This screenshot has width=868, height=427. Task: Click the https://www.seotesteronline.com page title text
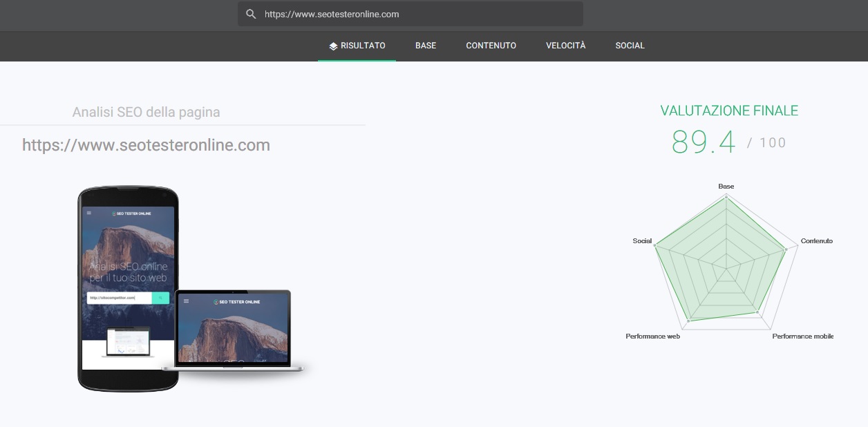146,145
